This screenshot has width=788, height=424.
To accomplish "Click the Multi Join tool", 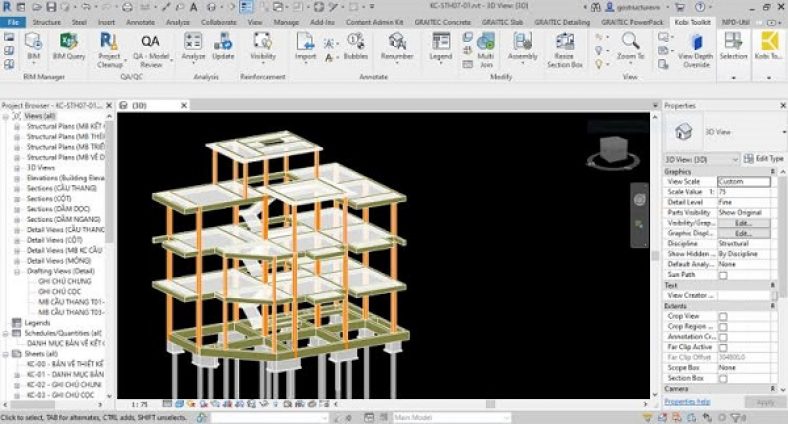I will (486, 49).
